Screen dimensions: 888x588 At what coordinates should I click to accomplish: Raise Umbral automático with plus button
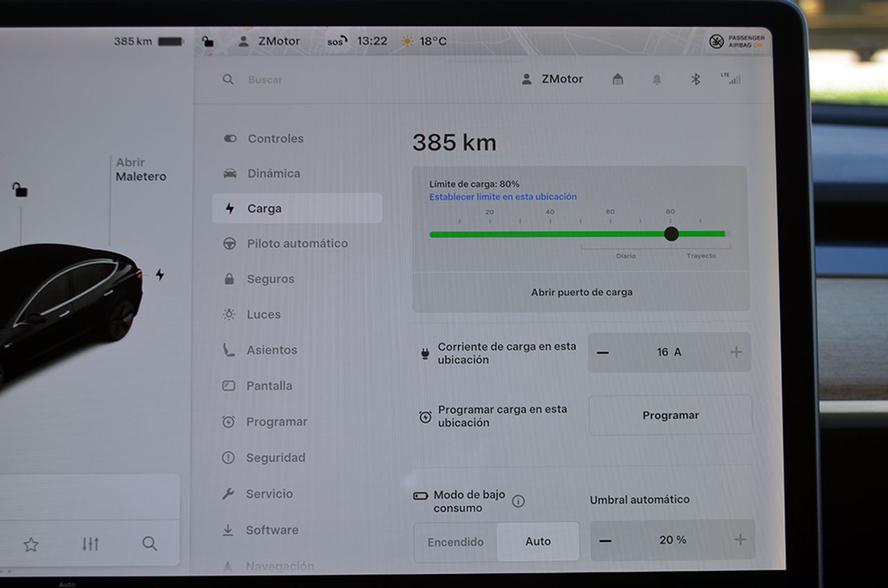pos(740,540)
